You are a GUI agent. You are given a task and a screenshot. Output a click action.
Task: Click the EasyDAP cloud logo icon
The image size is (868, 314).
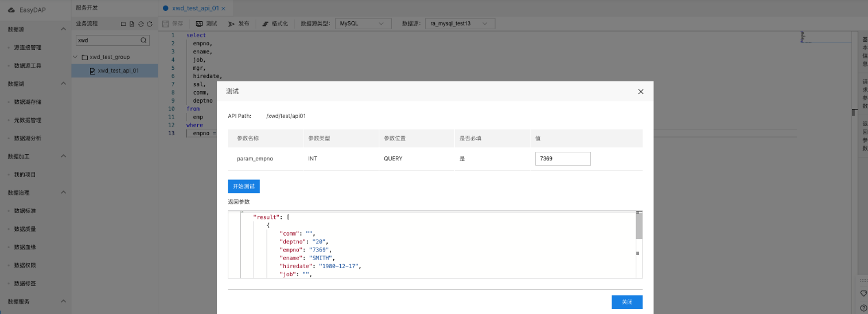point(11,9)
